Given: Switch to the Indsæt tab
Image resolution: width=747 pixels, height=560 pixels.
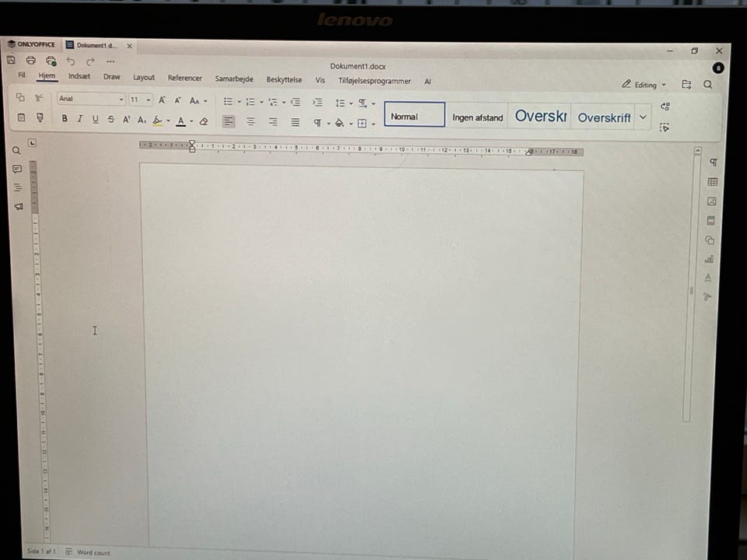Looking at the screenshot, I should tap(79, 75).
